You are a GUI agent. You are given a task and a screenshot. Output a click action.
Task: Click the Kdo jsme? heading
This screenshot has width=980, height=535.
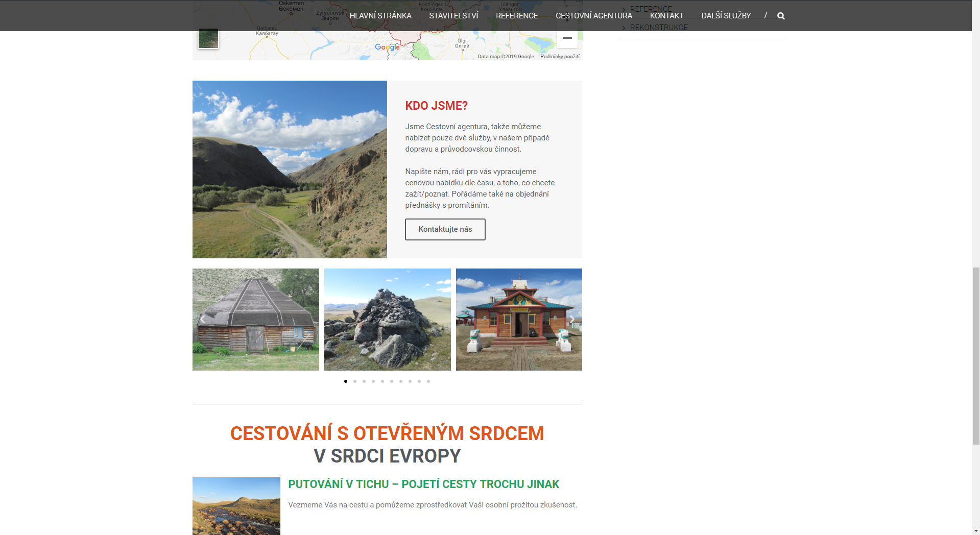point(437,106)
